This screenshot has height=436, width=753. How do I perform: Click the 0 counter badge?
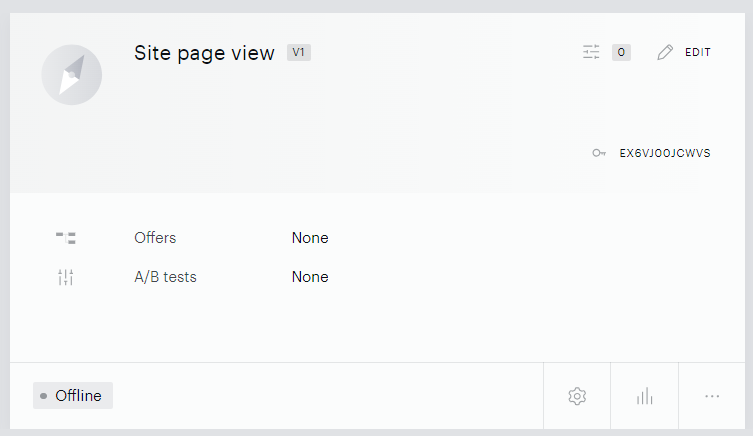pos(621,52)
